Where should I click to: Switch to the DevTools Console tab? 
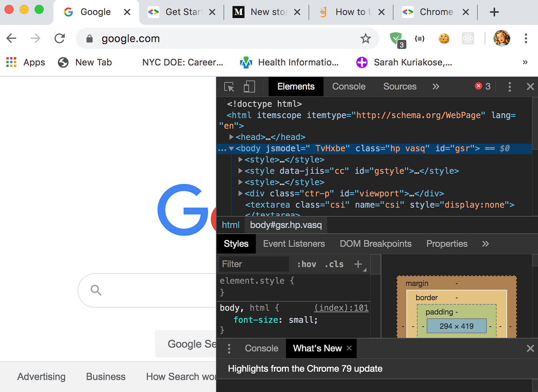(x=349, y=86)
